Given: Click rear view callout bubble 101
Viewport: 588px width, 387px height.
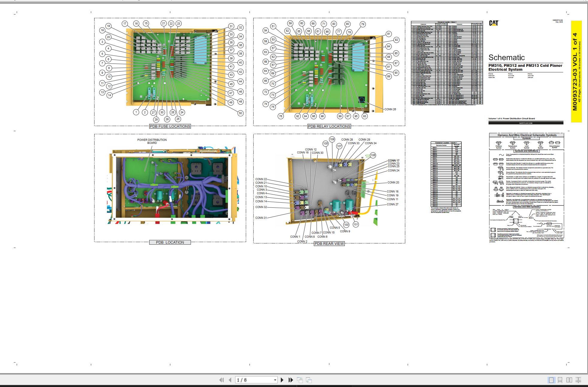Looking at the screenshot, I should [x=356, y=224].
